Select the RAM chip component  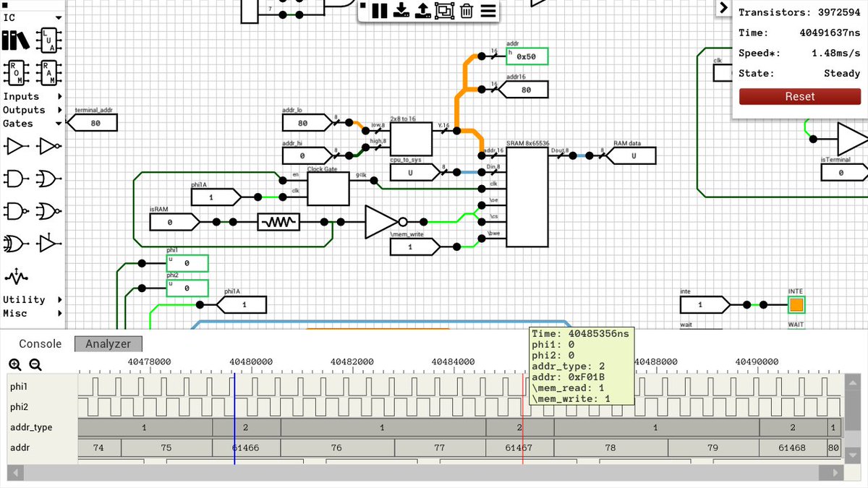49,72
